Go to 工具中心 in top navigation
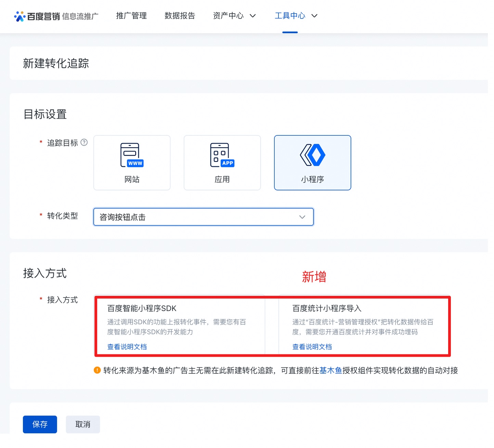This screenshot has width=494, height=448. pyautogui.click(x=290, y=16)
